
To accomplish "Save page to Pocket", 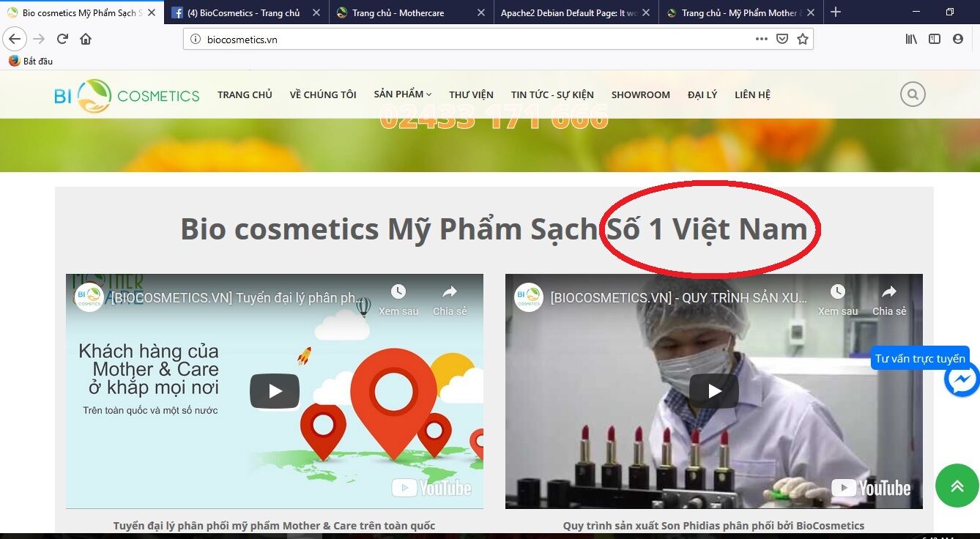I will [782, 40].
